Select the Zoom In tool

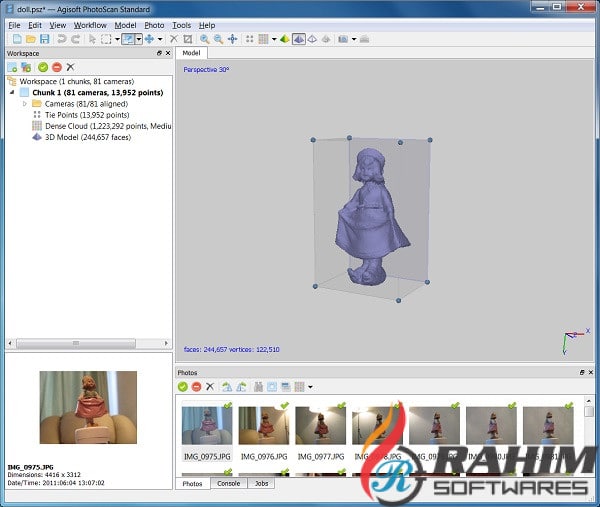point(203,39)
